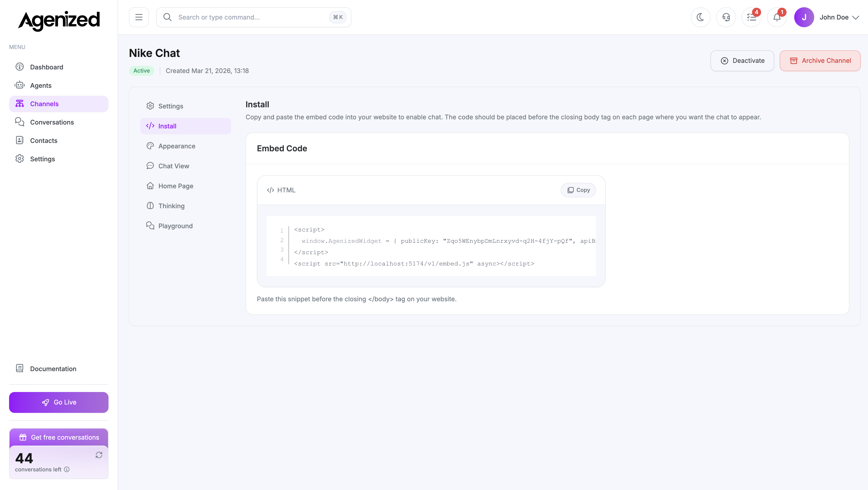Expand the John Doe account dropdown
The width and height of the screenshot is (868, 490).
(839, 17)
